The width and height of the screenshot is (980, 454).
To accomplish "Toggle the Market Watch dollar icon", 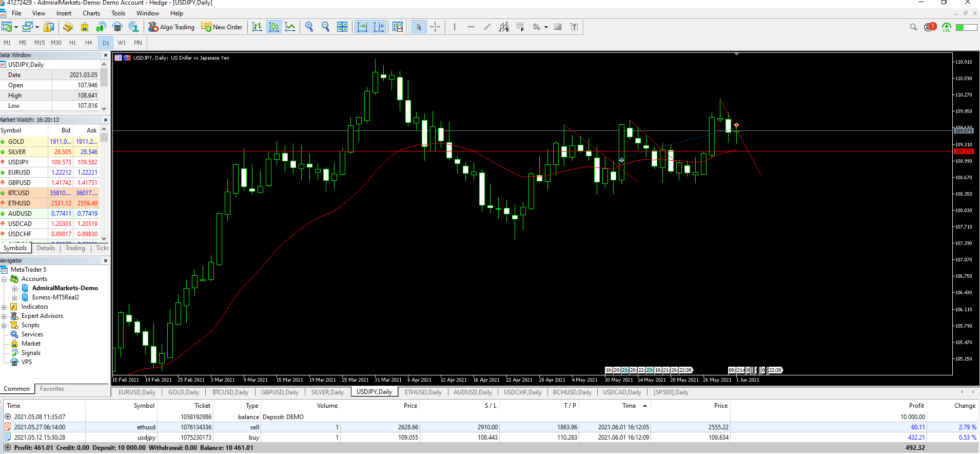I will (49, 27).
